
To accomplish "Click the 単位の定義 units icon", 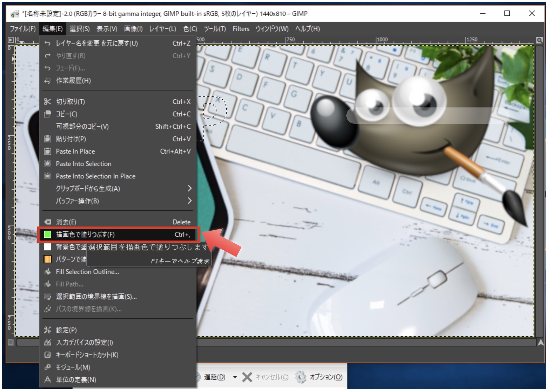I will point(48,380).
